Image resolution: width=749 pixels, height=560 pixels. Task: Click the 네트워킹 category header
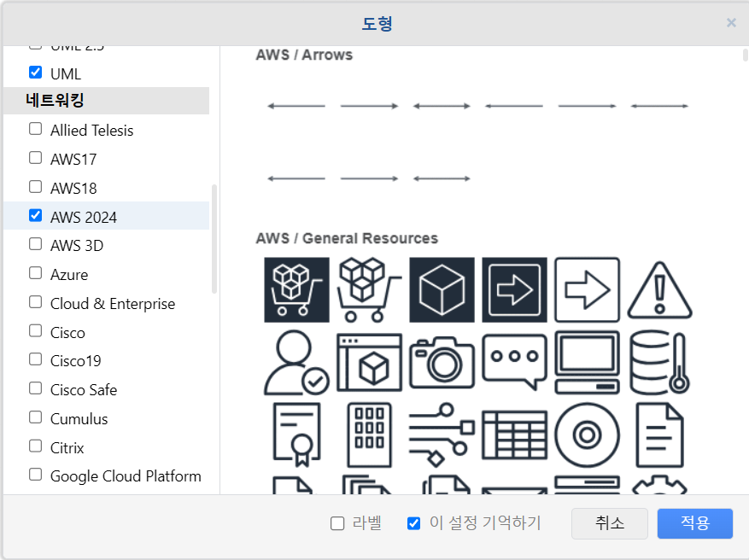pyautogui.click(x=106, y=101)
